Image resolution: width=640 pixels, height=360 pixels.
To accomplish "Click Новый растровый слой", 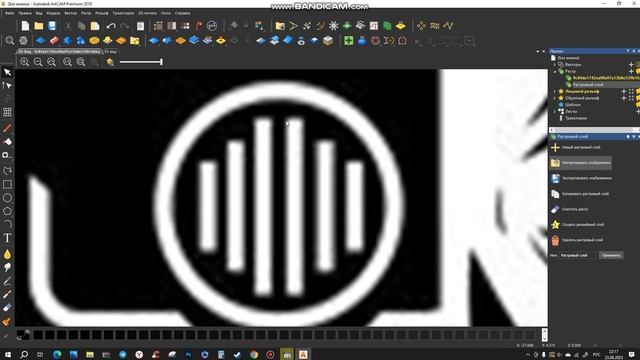I will pos(576,147).
